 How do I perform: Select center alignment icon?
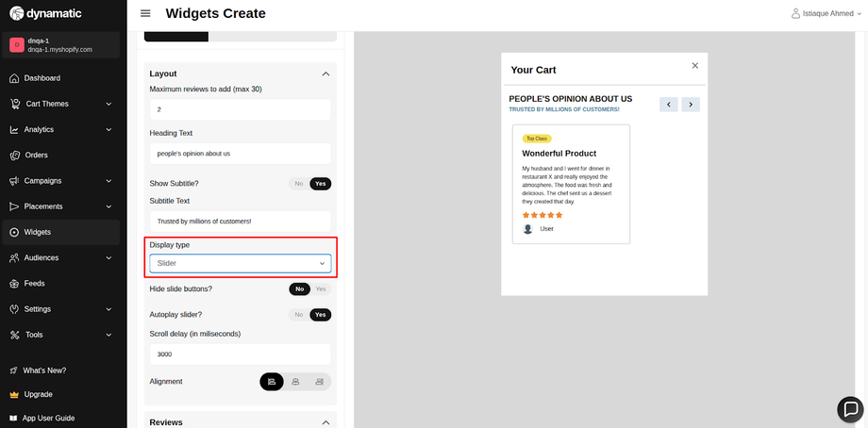click(295, 382)
